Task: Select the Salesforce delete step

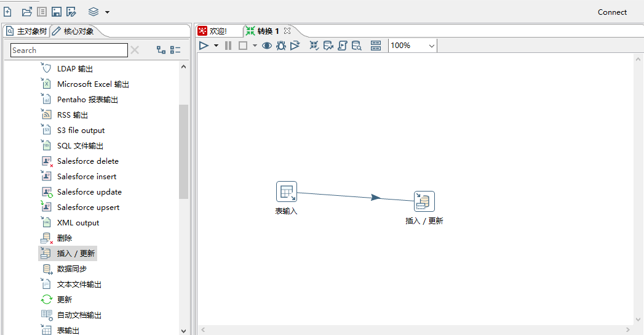Action: coord(80,161)
